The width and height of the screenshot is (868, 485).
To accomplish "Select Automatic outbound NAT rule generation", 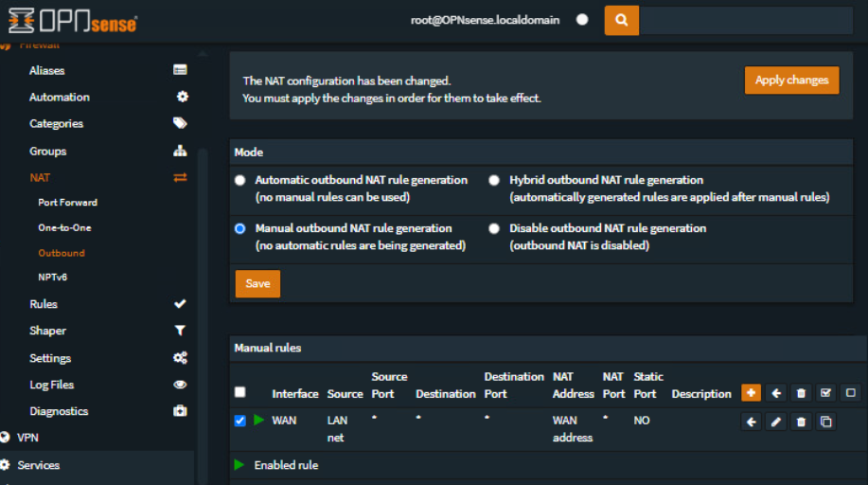I will click(x=239, y=180).
